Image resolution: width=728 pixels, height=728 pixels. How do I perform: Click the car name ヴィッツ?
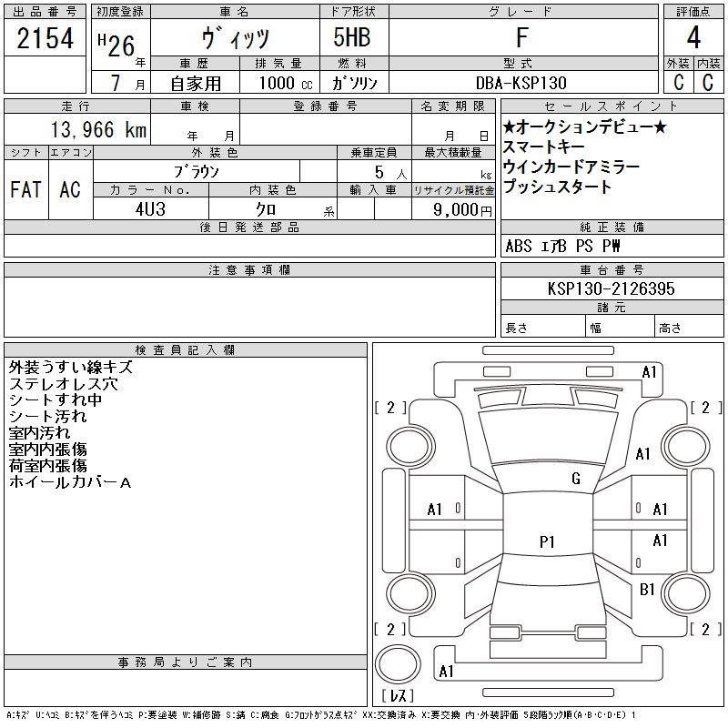(x=235, y=38)
